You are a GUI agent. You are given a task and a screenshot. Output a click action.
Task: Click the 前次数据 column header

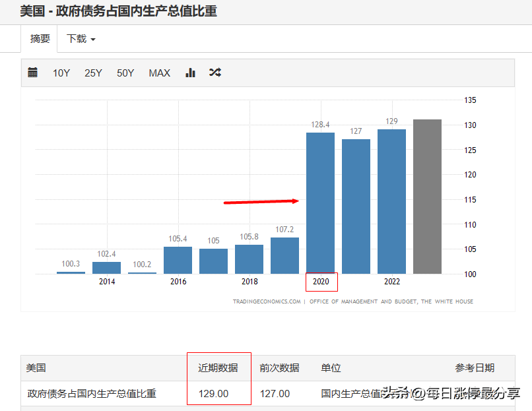pyautogui.click(x=279, y=367)
